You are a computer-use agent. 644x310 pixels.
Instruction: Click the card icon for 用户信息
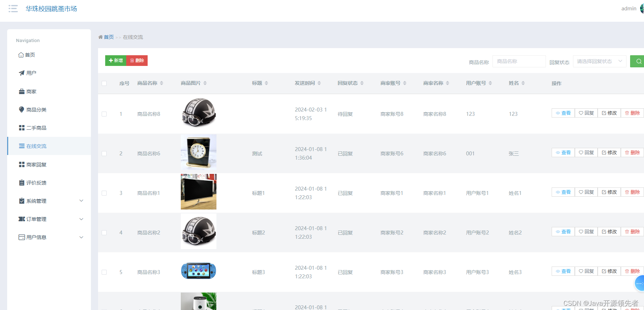22,237
